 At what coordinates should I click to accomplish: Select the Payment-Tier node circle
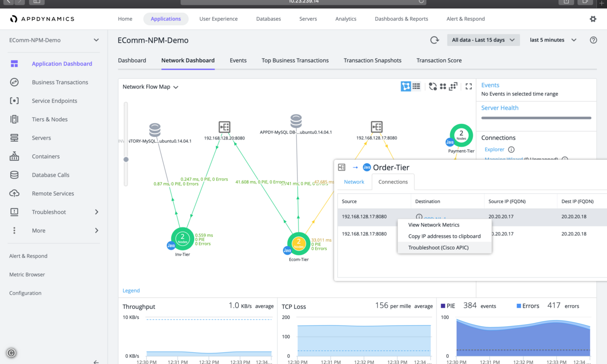click(461, 135)
